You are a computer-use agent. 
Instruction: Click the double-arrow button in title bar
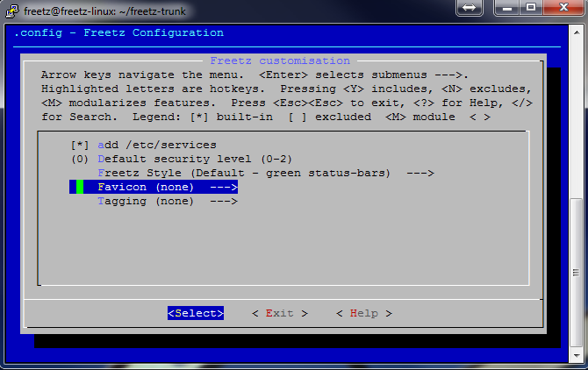click(467, 8)
